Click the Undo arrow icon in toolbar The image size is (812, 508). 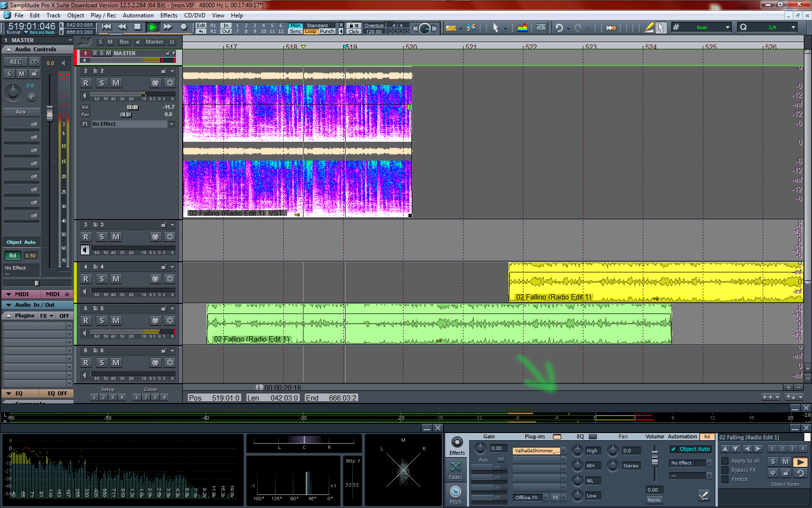point(559,28)
